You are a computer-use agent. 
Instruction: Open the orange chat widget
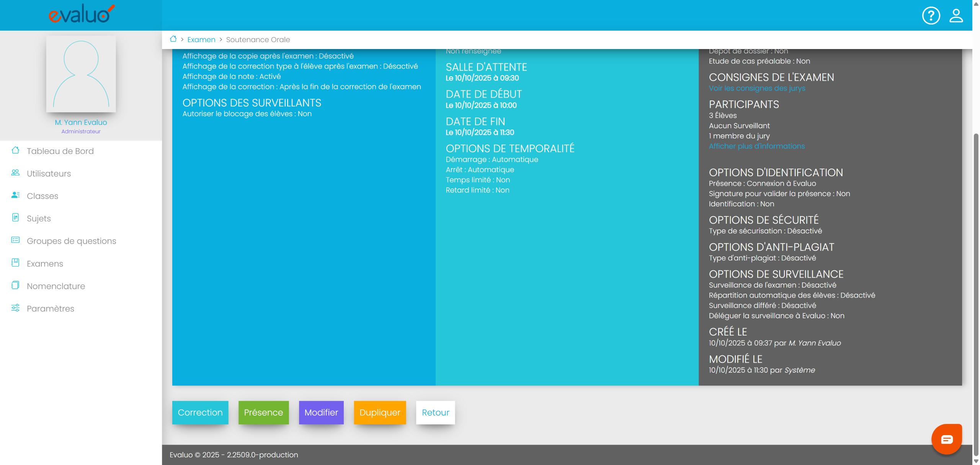tap(946, 439)
